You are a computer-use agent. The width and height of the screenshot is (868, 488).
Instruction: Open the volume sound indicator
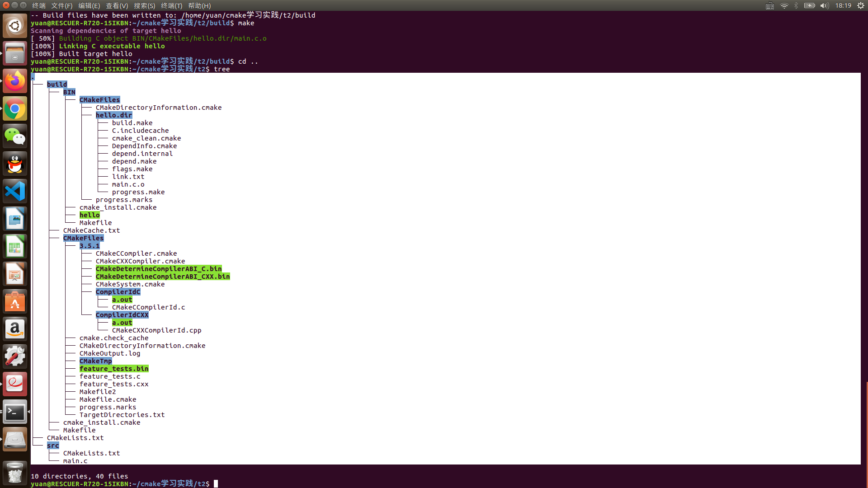824,5
